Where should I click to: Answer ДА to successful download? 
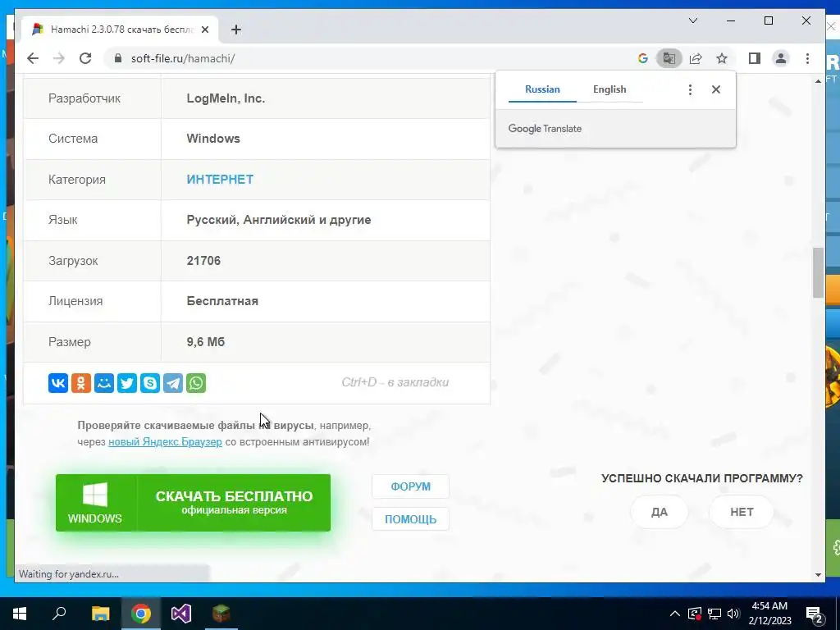(x=659, y=512)
